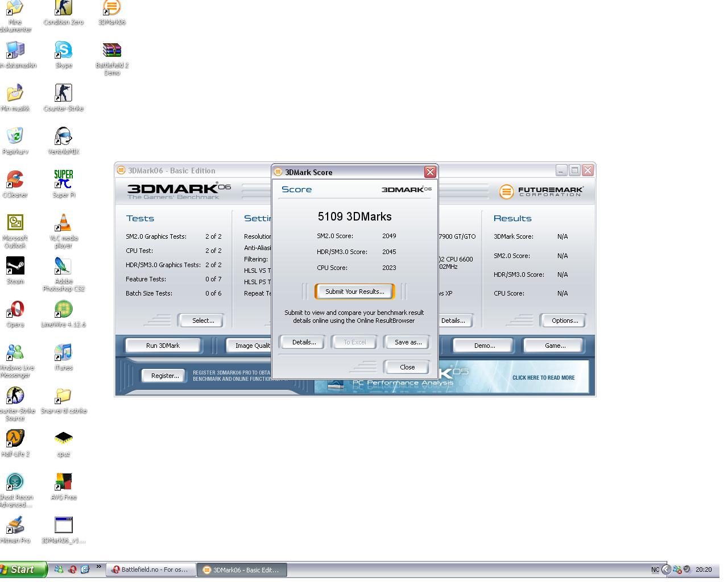Click Options button under Results
The image size is (728, 582).
[564, 321]
